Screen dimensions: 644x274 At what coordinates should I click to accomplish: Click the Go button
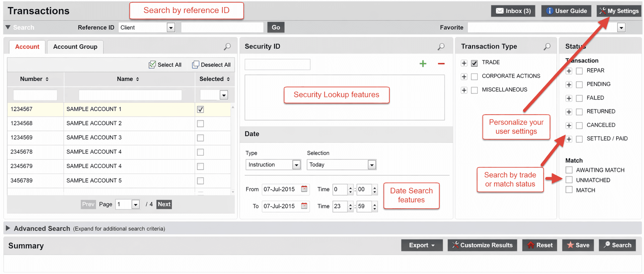[x=276, y=27]
